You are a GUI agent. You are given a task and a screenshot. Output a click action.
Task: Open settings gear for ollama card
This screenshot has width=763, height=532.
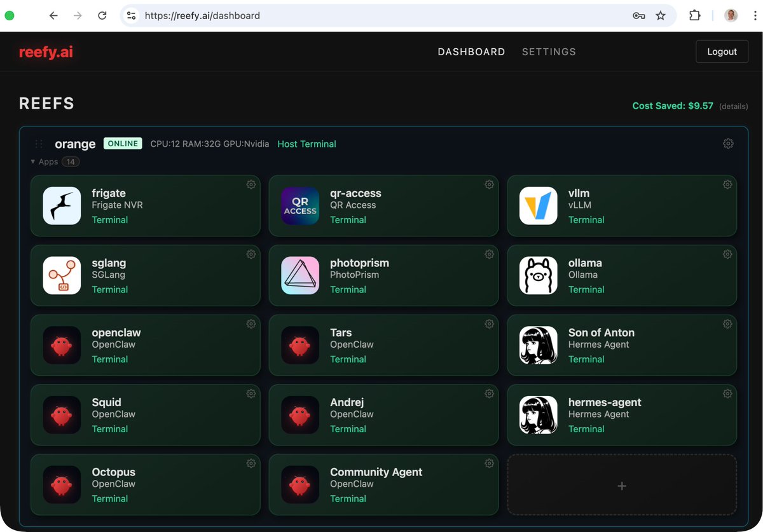(x=727, y=254)
